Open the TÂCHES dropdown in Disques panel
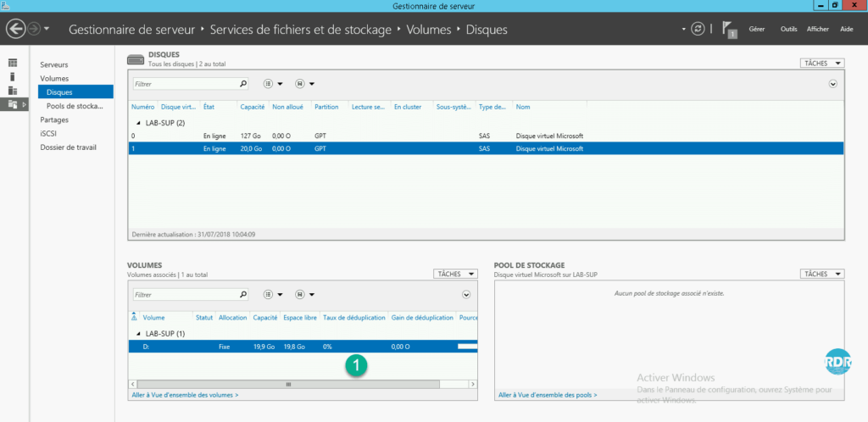 (x=822, y=63)
